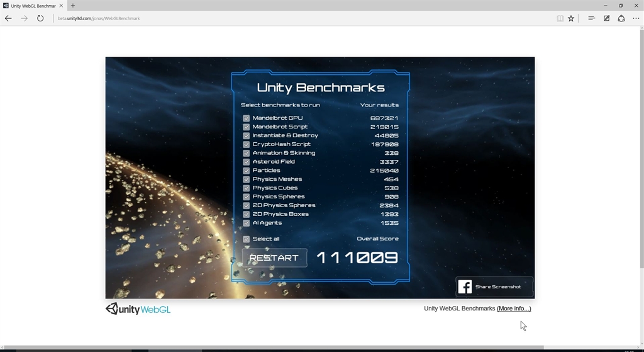Open the More info link
Image resolution: width=644 pixels, height=352 pixels.
pos(514,309)
